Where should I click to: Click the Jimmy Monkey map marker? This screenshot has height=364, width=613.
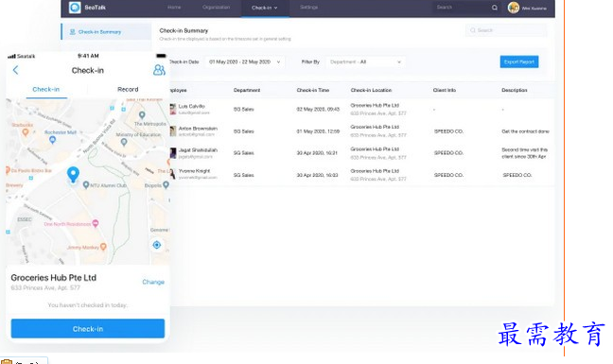tap(103, 247)
